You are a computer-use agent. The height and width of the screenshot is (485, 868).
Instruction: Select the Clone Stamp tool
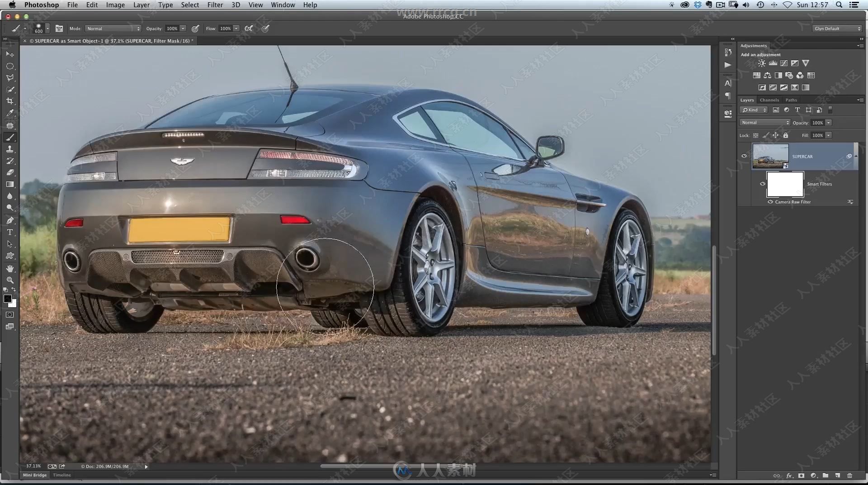[x=9, y=149]
